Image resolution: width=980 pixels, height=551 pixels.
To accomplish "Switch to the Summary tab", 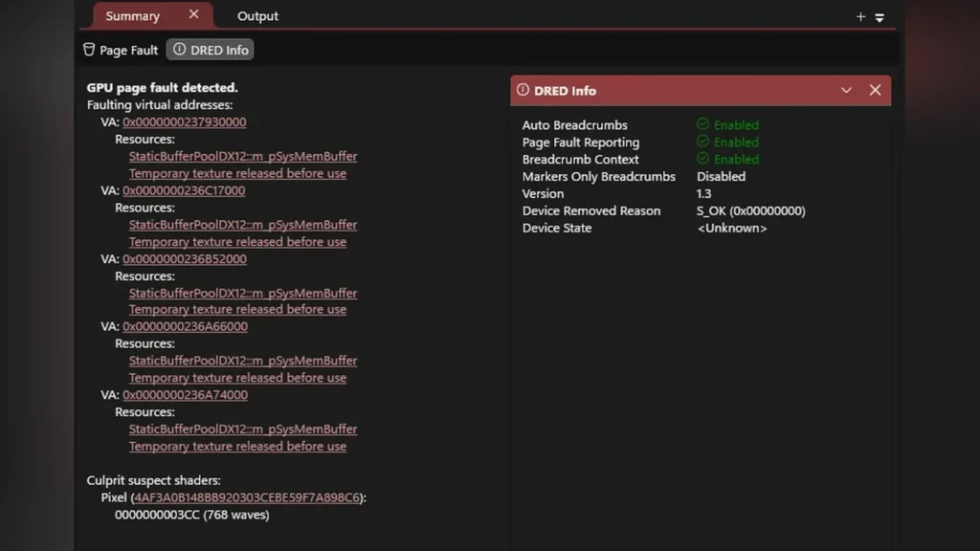I will tap(132, 16).
